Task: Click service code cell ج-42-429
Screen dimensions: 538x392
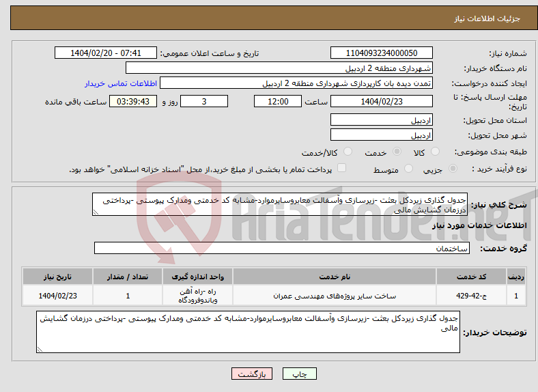Action: 472,296
